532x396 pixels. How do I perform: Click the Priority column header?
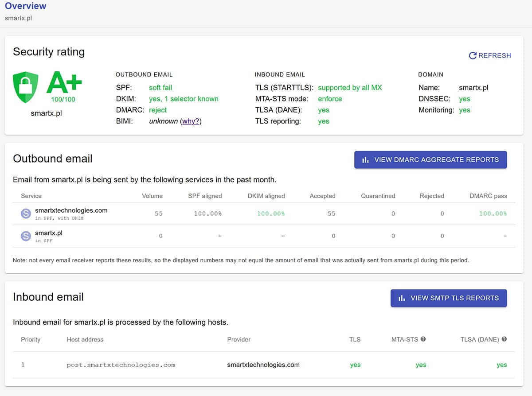tap(31, 339)
